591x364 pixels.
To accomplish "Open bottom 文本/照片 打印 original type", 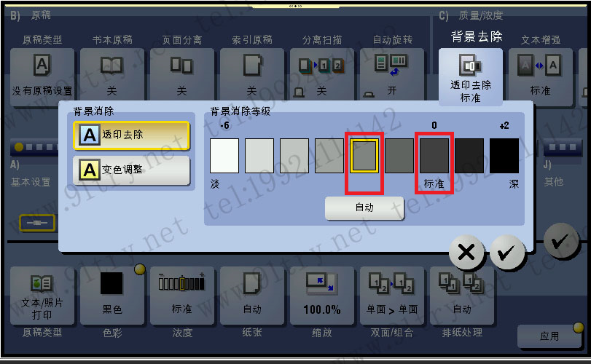I will [x=42, y=296].
